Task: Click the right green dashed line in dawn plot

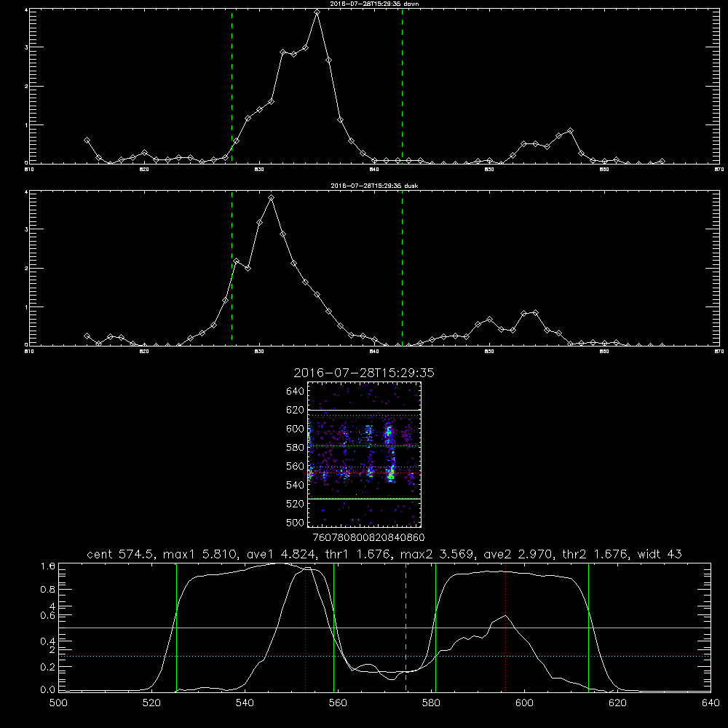Action: (402, 87)
